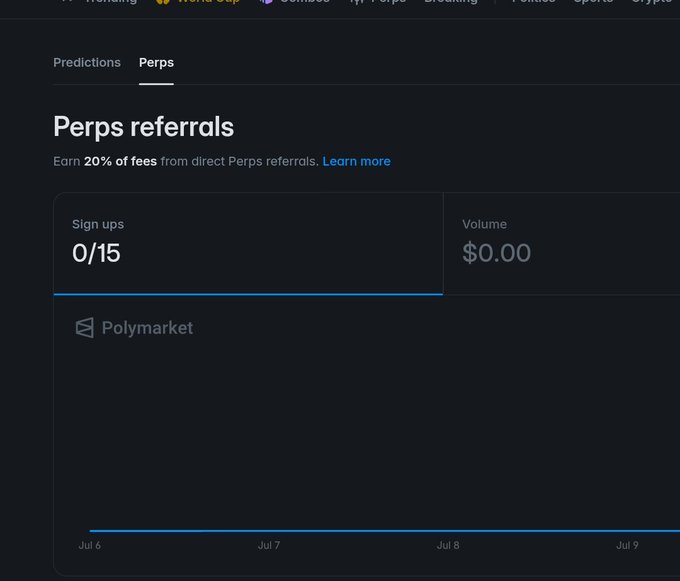680x581 pixels.
Task: Select the Sign ups metric card
Action: pos(248,243)
